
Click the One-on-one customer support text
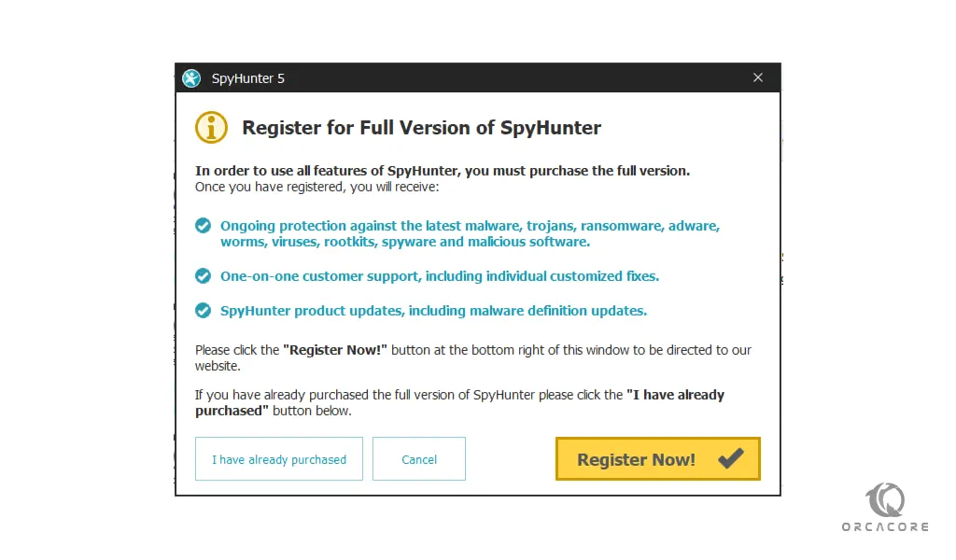click(x=440, y=276)
